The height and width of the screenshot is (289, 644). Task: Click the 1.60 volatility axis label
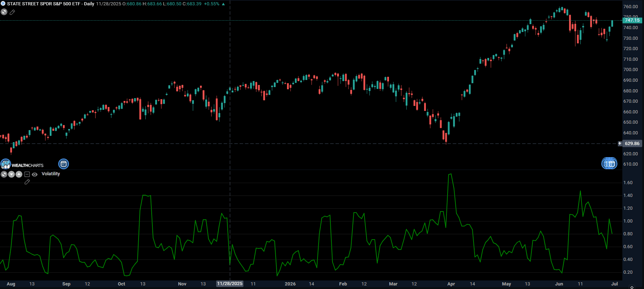pos(628,183)
